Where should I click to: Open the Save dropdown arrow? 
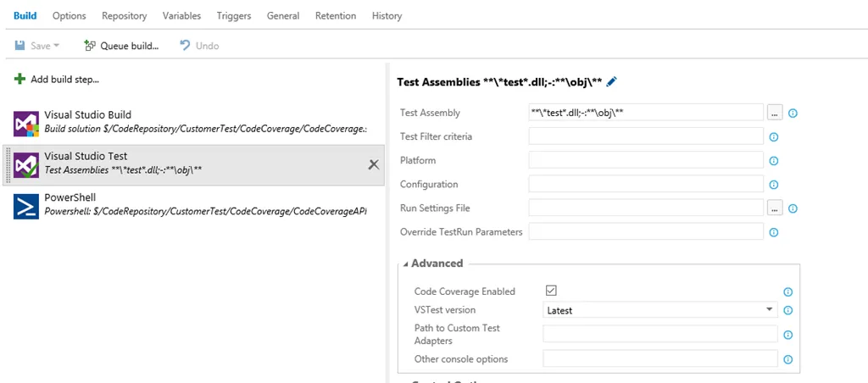tap(56, 46)
